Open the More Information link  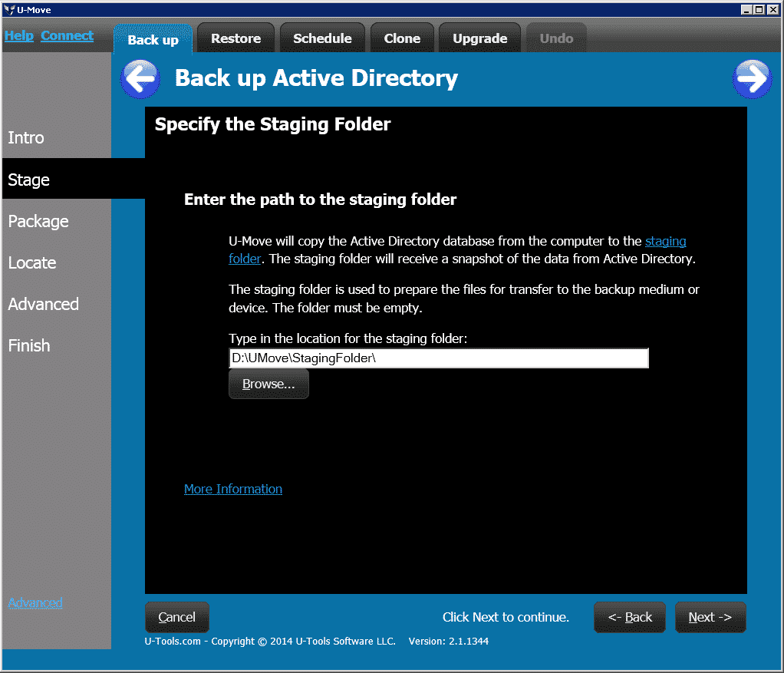tap(233, 489)
